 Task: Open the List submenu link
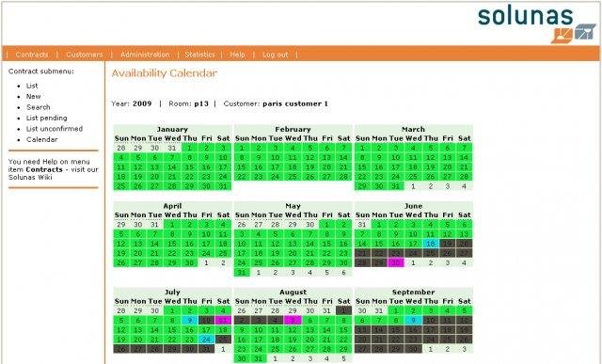[32, 86]
